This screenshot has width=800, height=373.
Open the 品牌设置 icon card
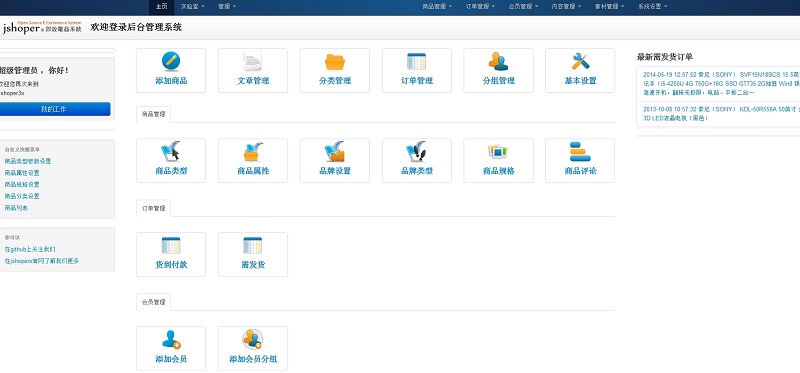coord(335,161)
